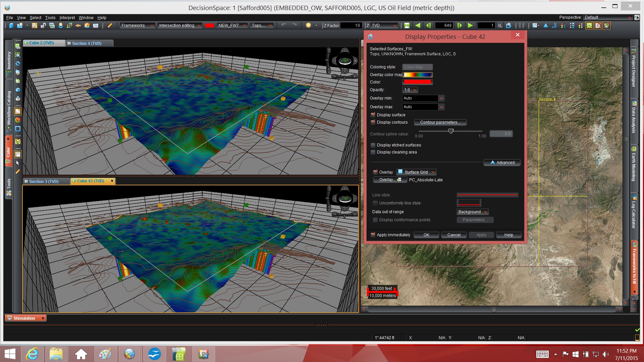Click Help in Display Properties dialog
The image size is (644, 362).
508,235
